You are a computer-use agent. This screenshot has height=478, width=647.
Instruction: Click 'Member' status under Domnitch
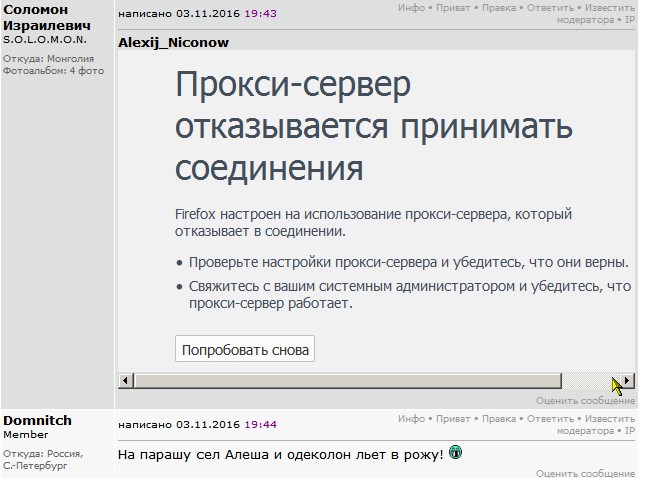point(26,434)
